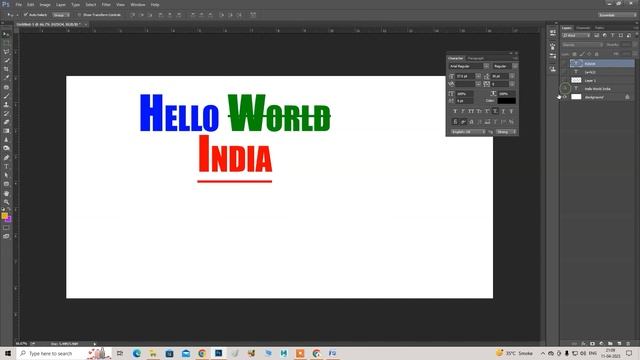Toggle Faux Bold in Character panel
The width and height of the screenshot is (640, 360).
(x=455, y=111)
